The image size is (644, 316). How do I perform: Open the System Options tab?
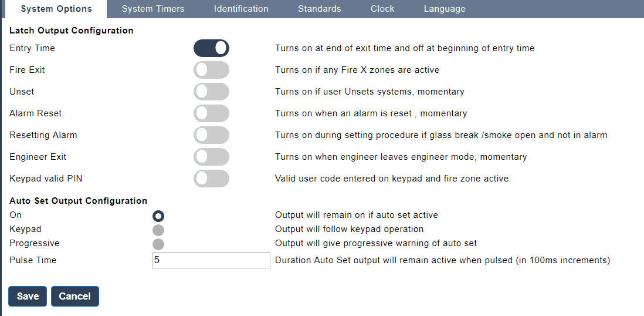click(56, 9)
